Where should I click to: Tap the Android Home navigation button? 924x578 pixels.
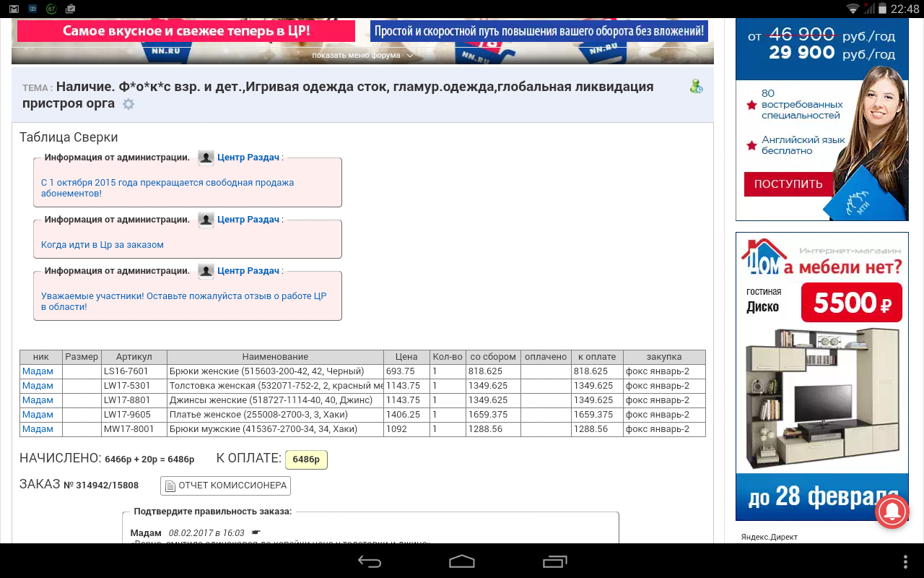click(x=462, y=561)
